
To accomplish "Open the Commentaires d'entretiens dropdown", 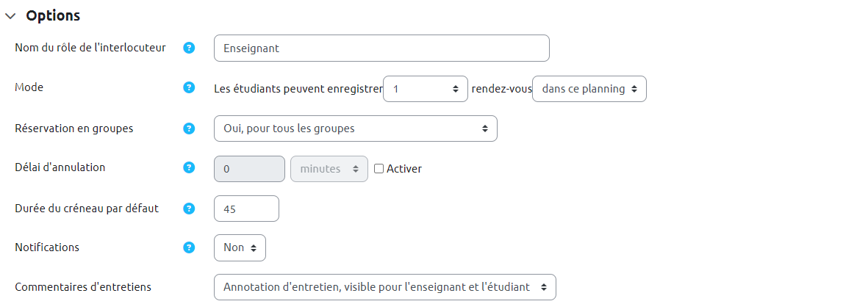I will [x=384, y=287].
